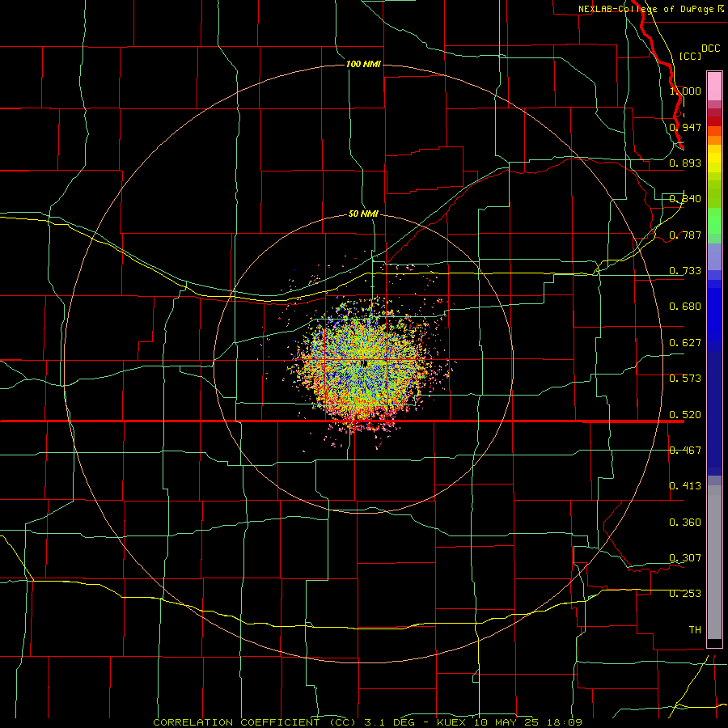Click the 0.467 legend value
This screenshot has width=728, height=728.
[x=685, y=451]
